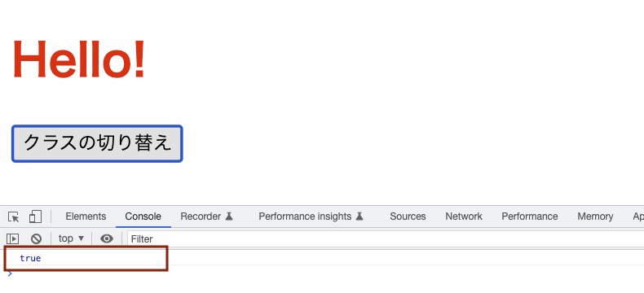Screen dimensions: 644x293
Task: Click the Performance insights flask icon
Action: coord(359,216)
